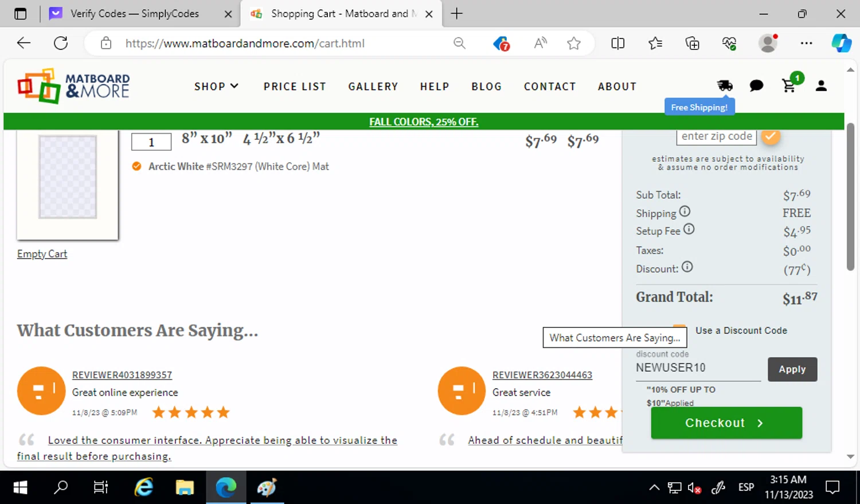Image resolution: width=860 pixels, height=504 pixels.
Task: Click the page vertical scrollbar
Action: [x=851, y=196]
